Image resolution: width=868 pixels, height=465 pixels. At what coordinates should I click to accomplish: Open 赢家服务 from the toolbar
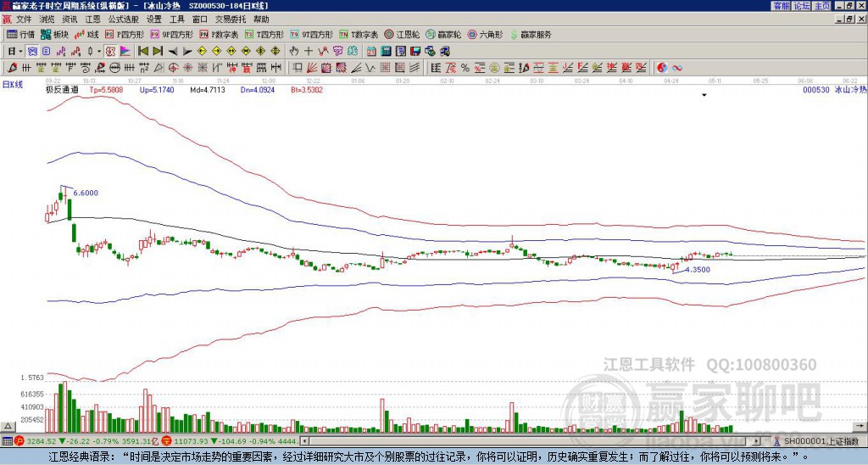coord(531,34)
